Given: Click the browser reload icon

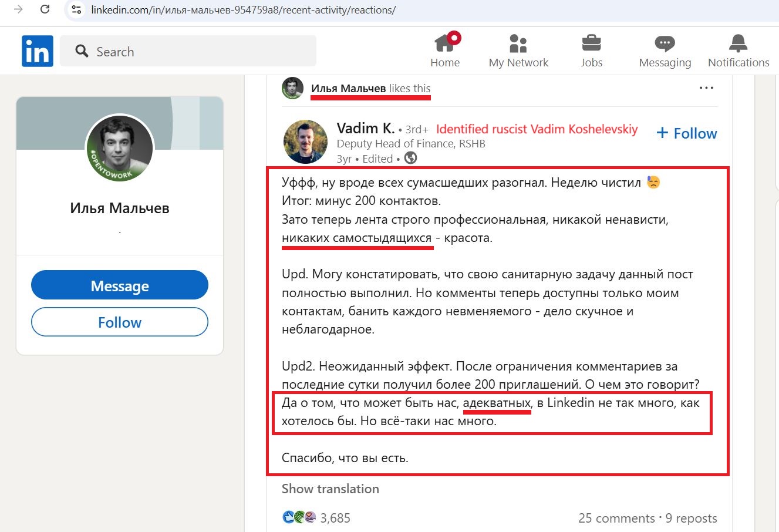Looking at the screenshot, I should [45, 9].
